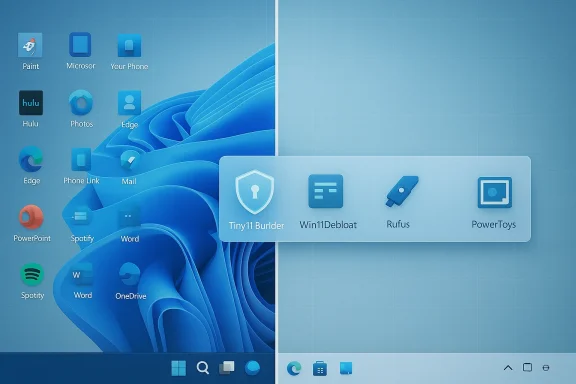Open the Photos desktop icon
Viewport: 576px width, 384px height.
(81, 103)
